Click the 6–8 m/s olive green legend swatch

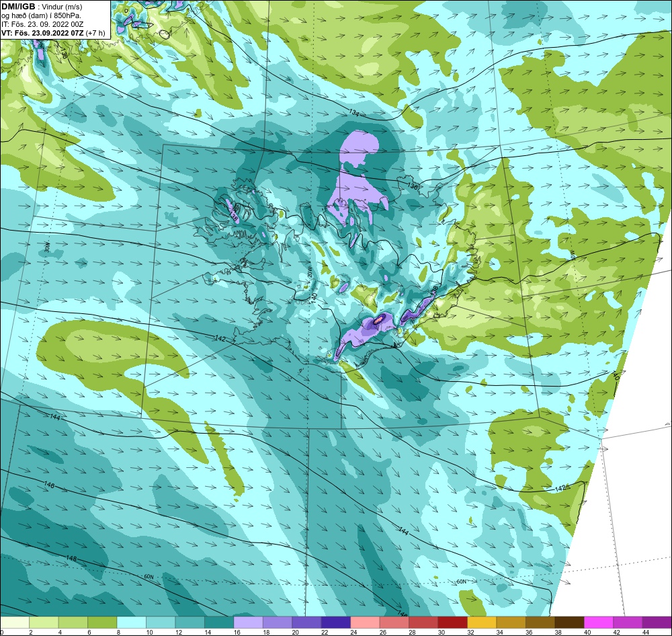coord(102,623)
